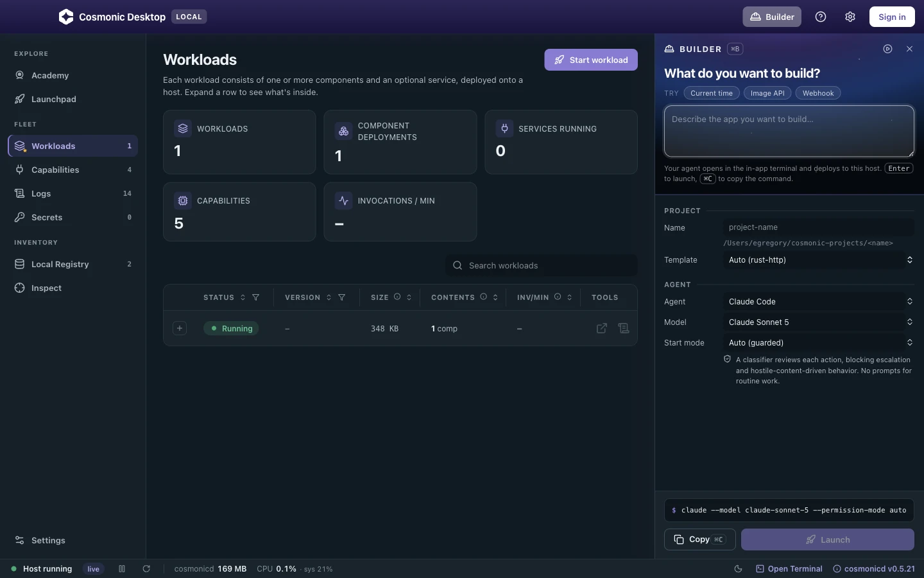This screenshot has height=578, width=924.
Task: Show info tooltip for Inv/Min column
Action: click(x=558, y=297)
